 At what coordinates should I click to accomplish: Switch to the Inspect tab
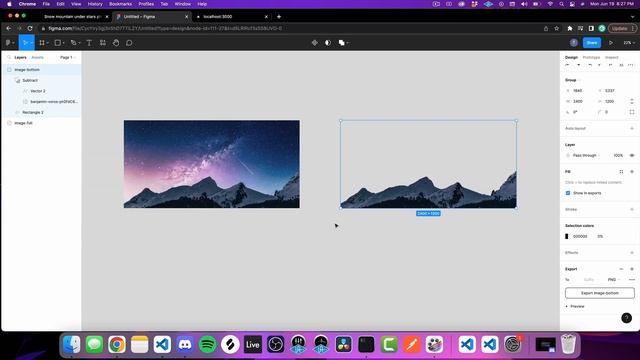click(x=611, y=58)
